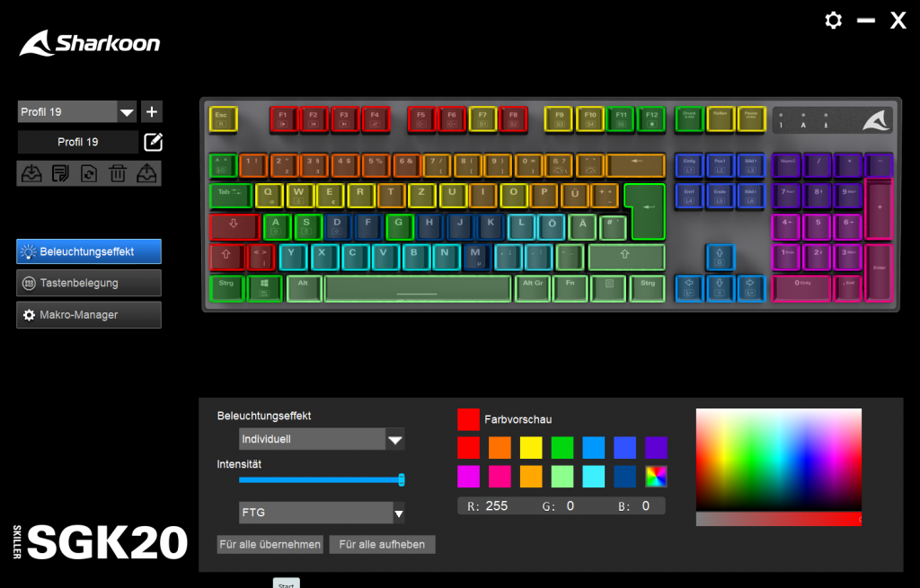Click the R value field showing 255

point(496,506)
